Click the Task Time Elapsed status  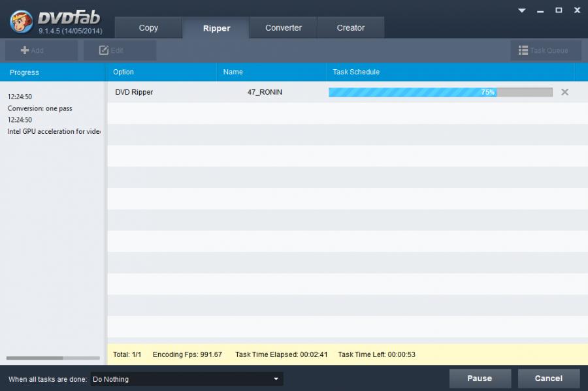point(281,354)
